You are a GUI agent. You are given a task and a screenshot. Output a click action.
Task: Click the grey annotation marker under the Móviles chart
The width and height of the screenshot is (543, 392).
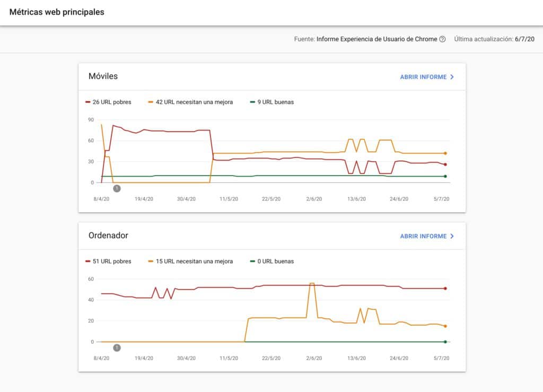pos(118,188)
